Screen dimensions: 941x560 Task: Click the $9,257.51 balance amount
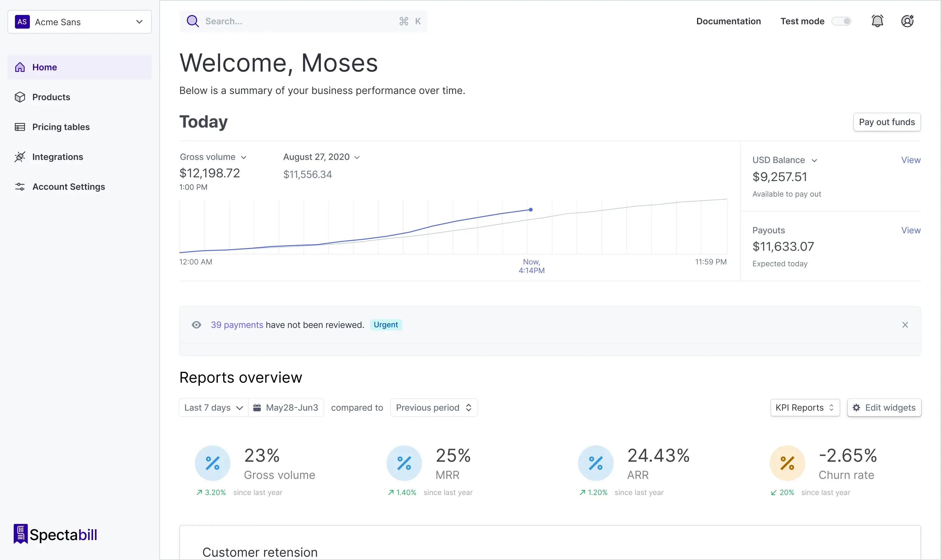coord(779,177)
